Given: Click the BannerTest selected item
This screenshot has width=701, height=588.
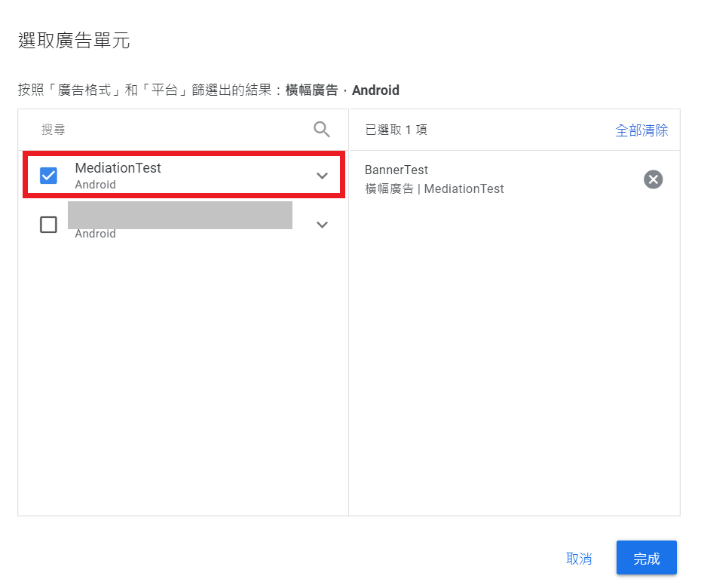Looking at the screenshot, I should [x=396, y=170].
